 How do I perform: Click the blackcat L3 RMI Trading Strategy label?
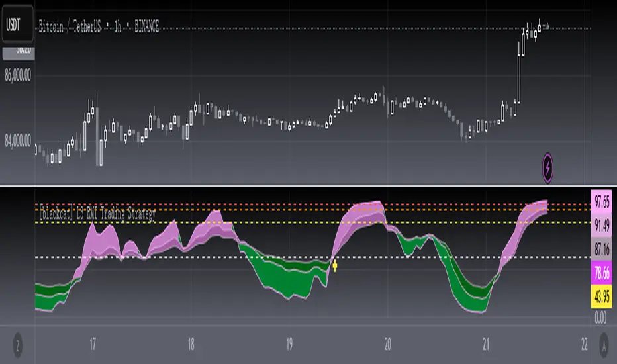(x=97, y=214)
